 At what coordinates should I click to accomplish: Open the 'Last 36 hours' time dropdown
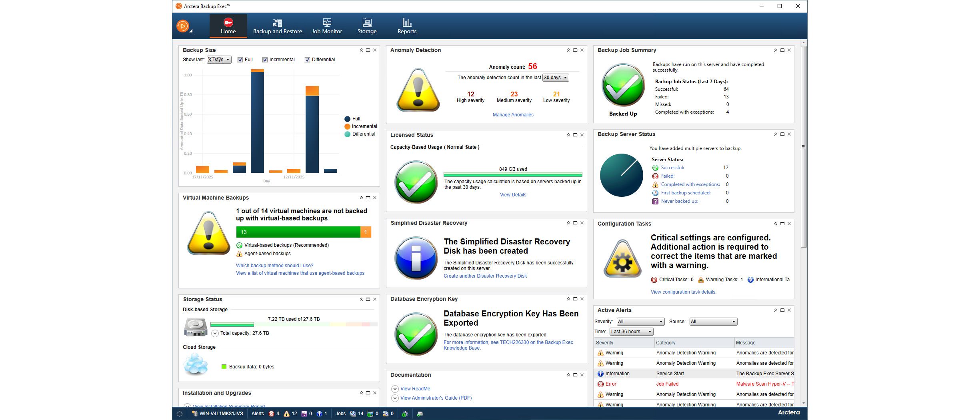631,331
